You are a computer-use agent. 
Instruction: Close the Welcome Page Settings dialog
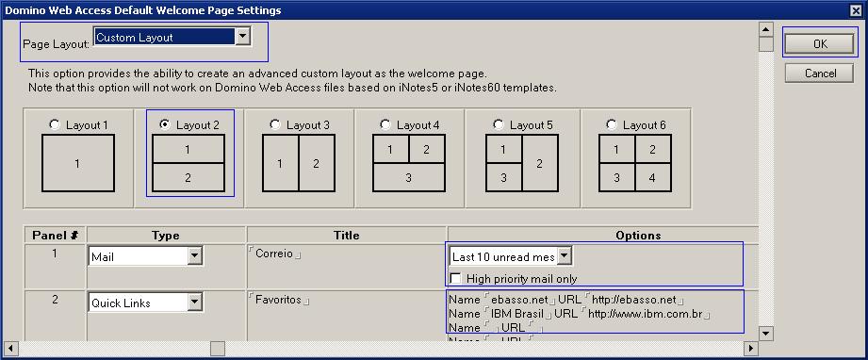(x=856, y=10)
